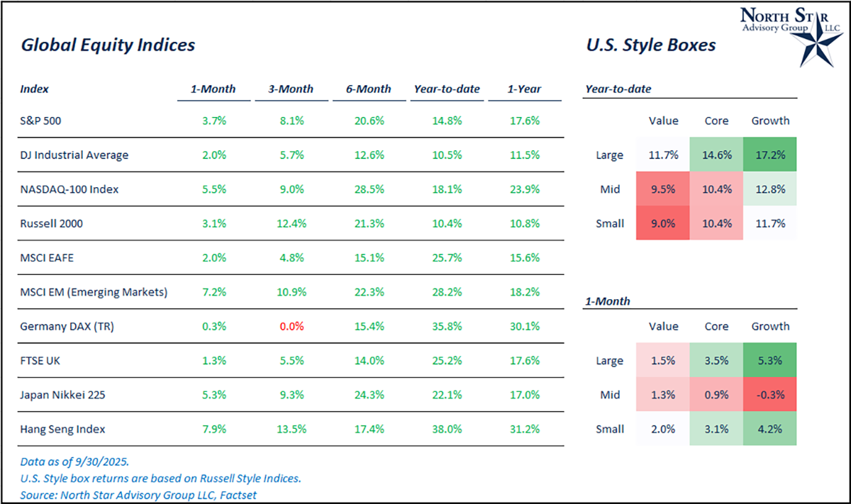Click the Small Growth 4.2% green cell
Viewport: 851px width, 504px height.
click(770, 429)
